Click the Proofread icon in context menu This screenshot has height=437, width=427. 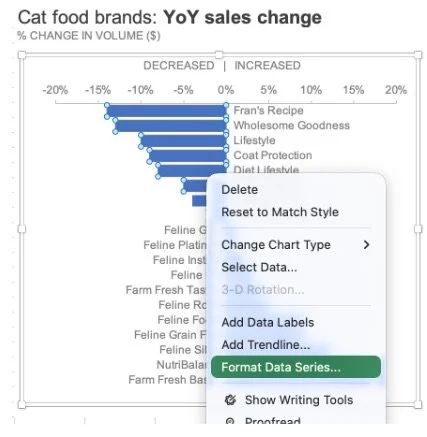[230, 421]
